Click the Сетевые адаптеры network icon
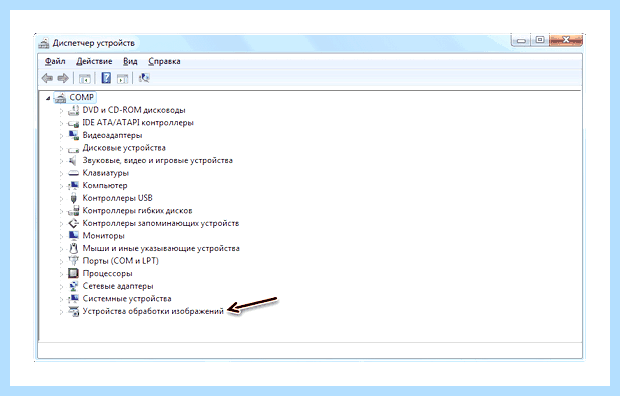Screen dimensions: 620x396 pos(73,286)
